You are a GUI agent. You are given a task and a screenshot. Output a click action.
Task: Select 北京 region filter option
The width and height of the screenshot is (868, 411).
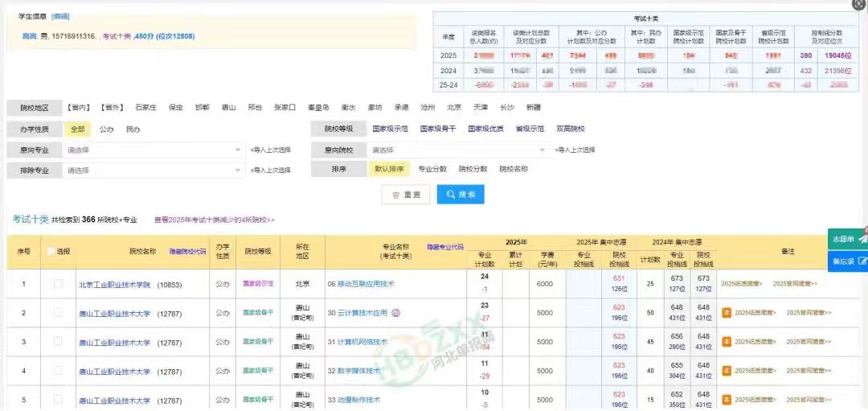tap(454, 108)
